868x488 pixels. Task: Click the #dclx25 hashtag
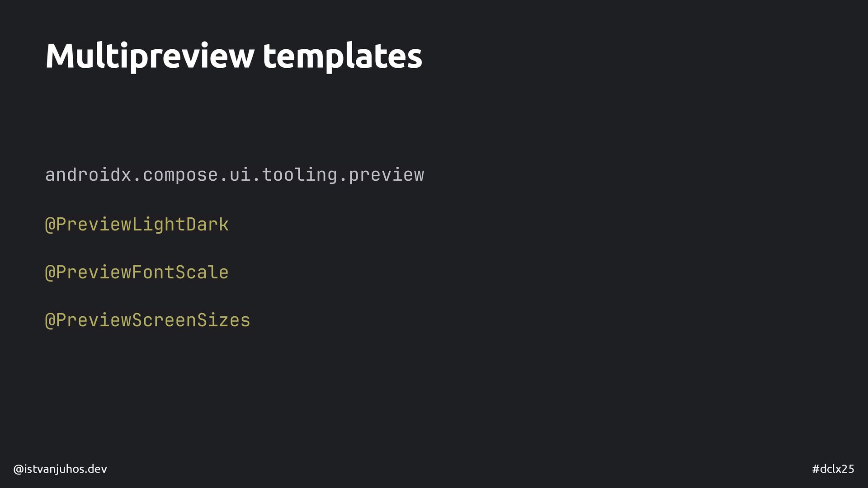[833, 469]
